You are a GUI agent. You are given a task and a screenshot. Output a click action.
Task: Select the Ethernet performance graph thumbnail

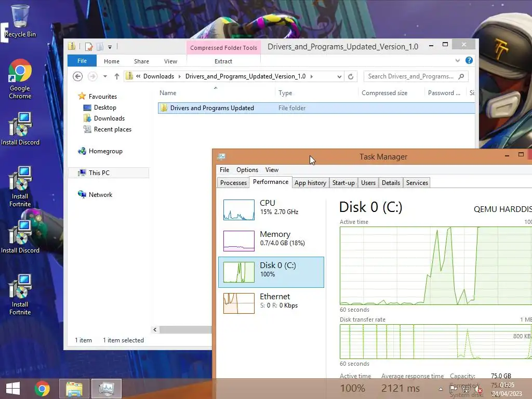click(239, 303)
